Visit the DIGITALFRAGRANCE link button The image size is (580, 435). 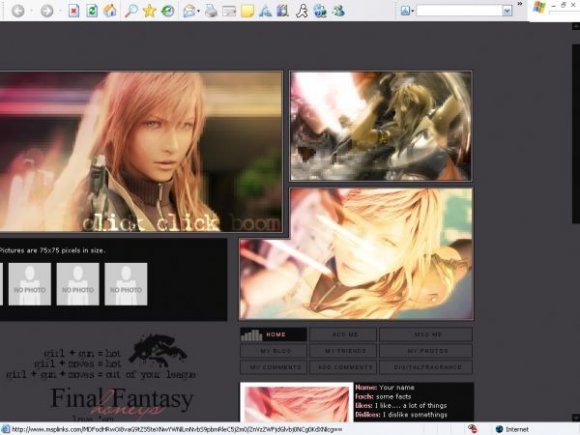click(426, 367)
